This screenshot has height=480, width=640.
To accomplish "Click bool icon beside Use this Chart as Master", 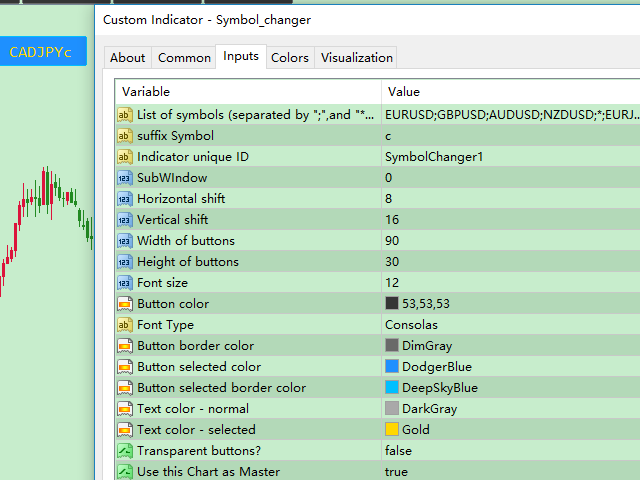I will coord(125,472).
